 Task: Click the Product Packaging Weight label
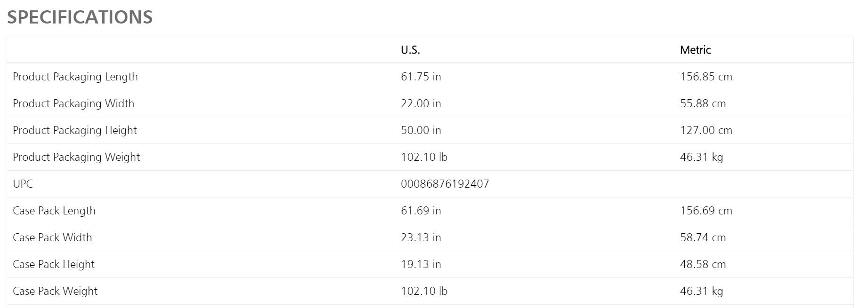pyautogui.click(x=76, y=157)
